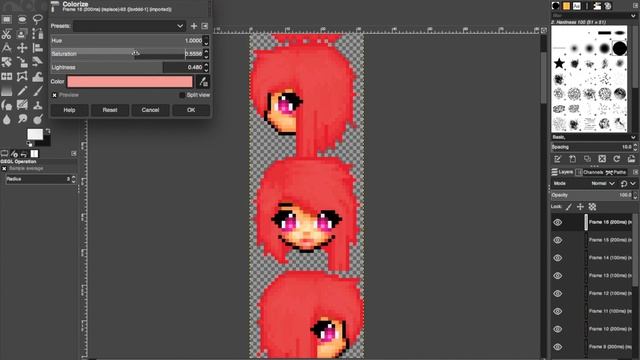Select the Warp Transform tool
Viewport: 640px width, 360px height.
click(38, 76)
